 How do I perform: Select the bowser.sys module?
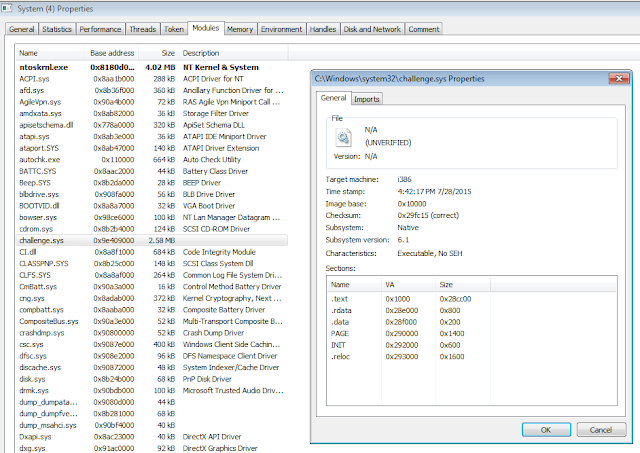click(x=152, y=218)
